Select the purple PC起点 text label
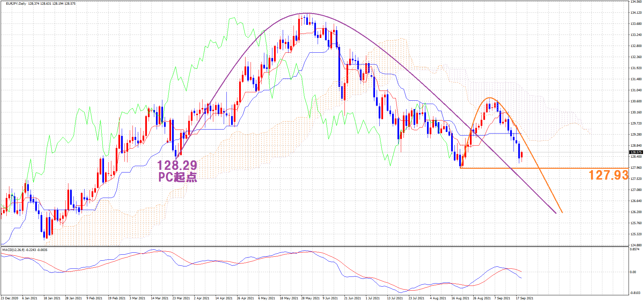Viewport: 644px width, 302px height. [x=178, y=177]
